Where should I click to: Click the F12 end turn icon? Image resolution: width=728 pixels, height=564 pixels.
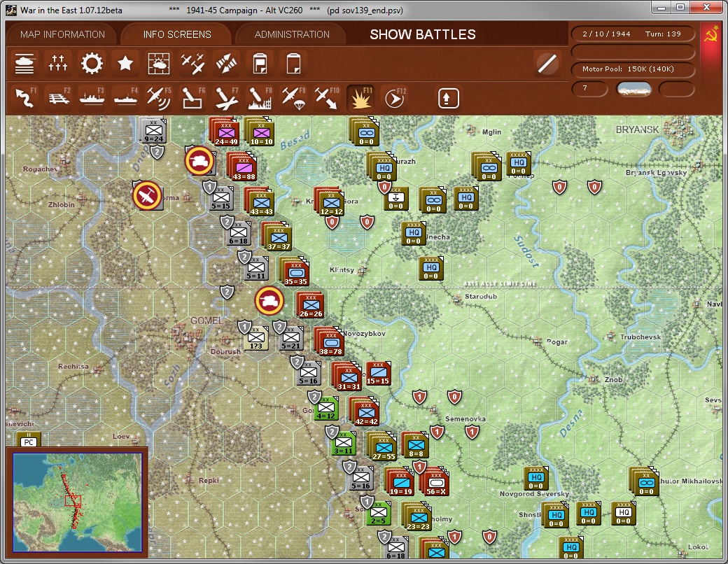(x=395, y=98)
